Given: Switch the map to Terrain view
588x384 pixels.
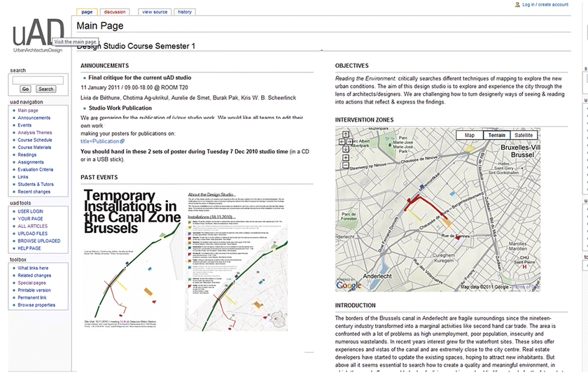Looking at the screenshot, I should point(496,135).
